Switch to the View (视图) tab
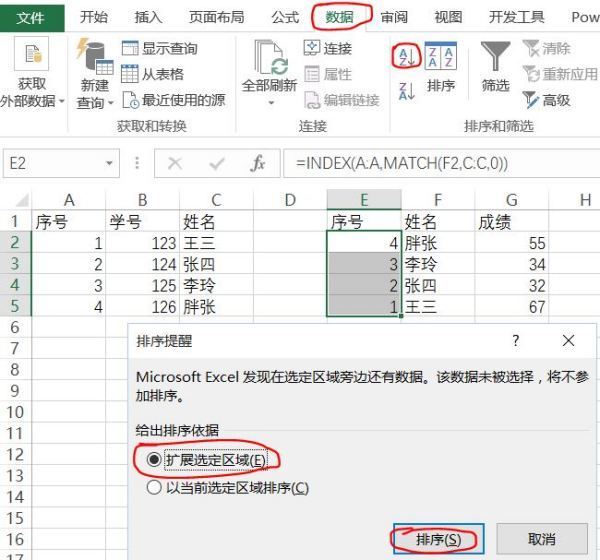This screenshot has width=600, height=560. [x=448, y=17]
